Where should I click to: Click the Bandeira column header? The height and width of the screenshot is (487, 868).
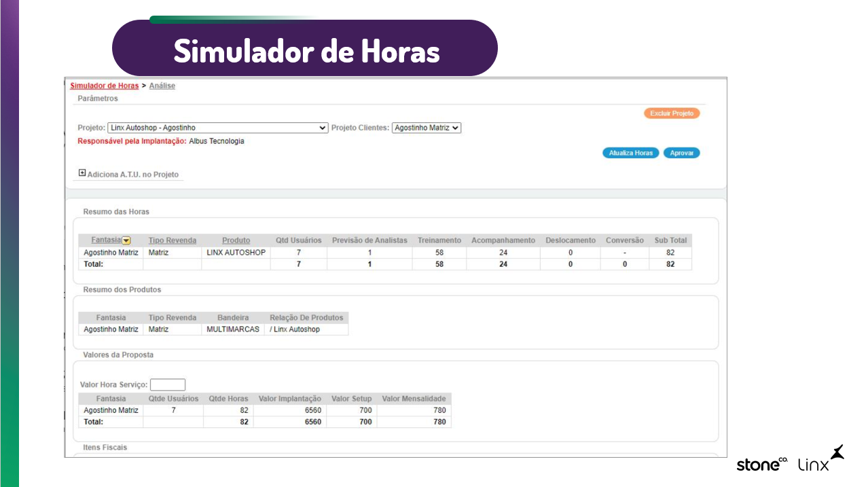233,318
